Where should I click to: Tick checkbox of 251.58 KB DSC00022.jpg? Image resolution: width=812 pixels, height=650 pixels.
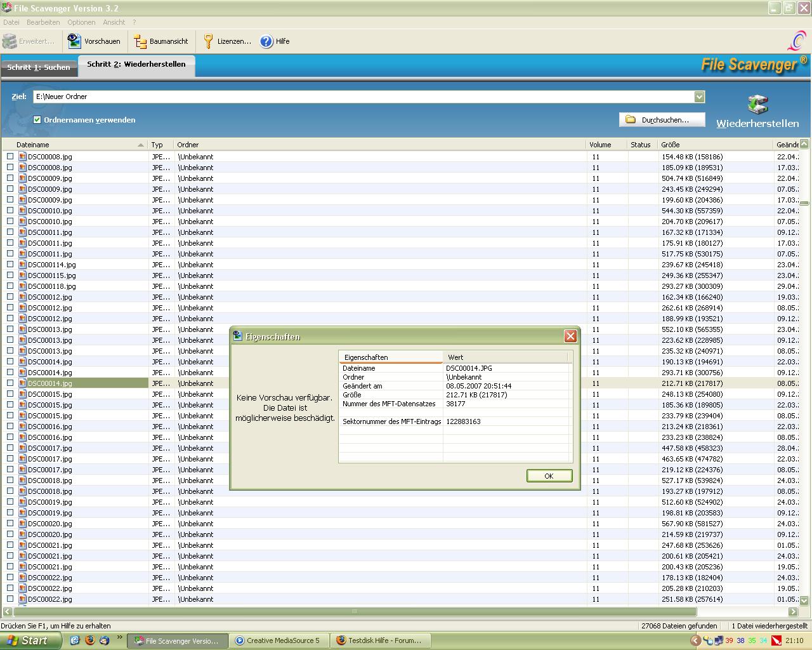click(x=10, y=599)
